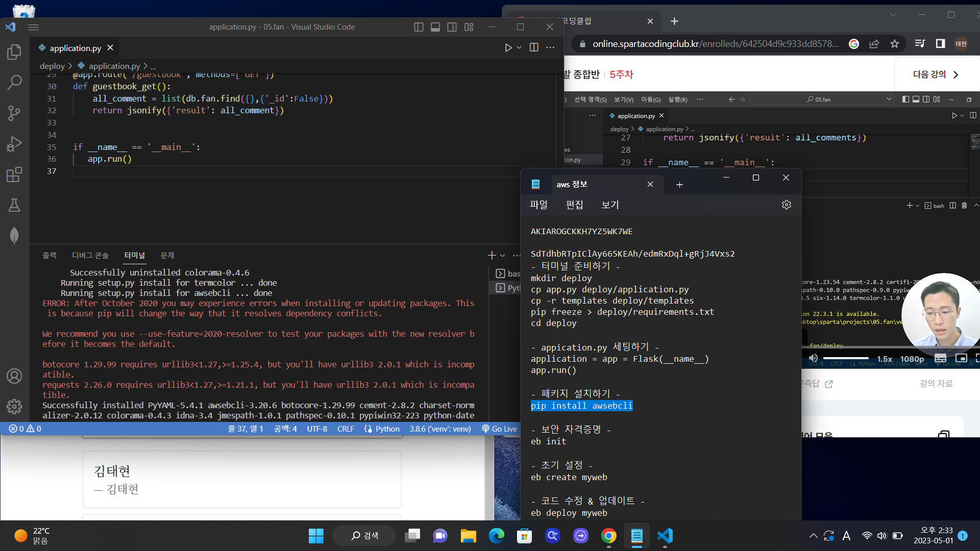This screenshot has width=980, height=551.
Task: Open the Explorer view in VS Code
Action: pos(14,52)
